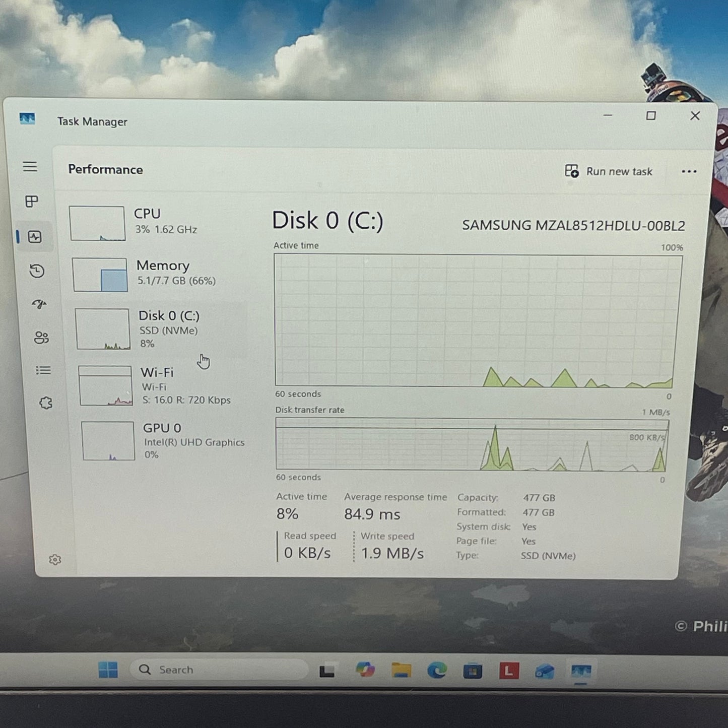Click the Capacity 477 GB value
Viewport: 728px width, 728px height.
point(539,498)
